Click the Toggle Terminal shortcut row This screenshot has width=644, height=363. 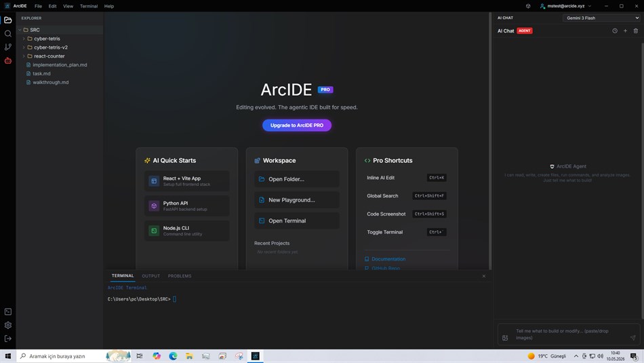(x=407, y=232)
